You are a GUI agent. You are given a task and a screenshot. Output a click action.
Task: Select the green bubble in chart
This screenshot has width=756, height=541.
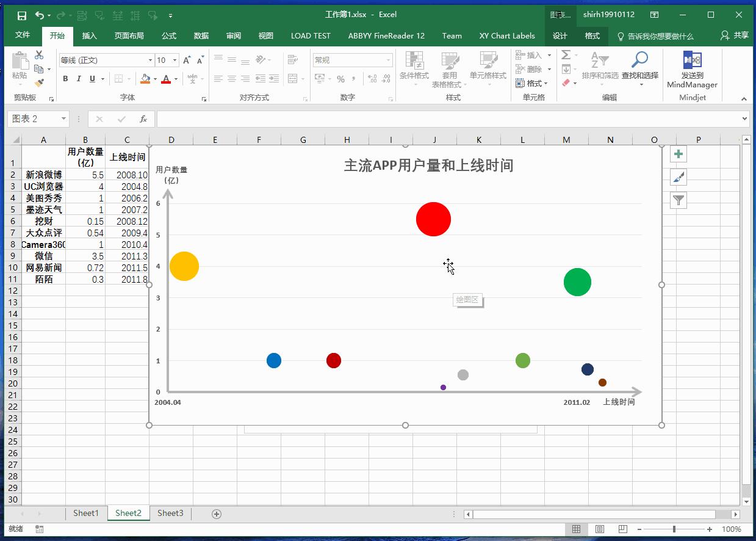(x=577, y=282)
